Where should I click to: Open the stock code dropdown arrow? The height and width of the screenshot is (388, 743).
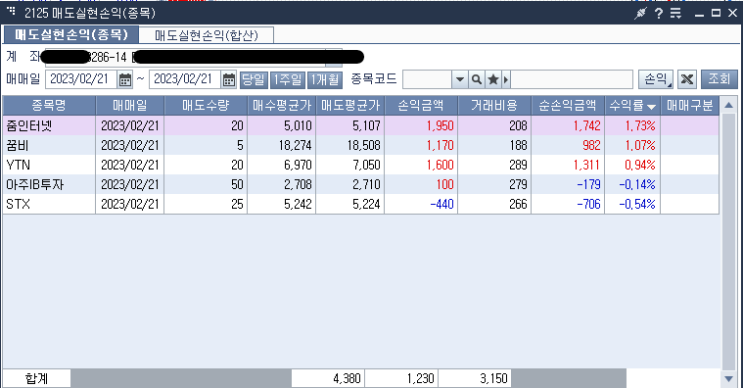point(459,79)
